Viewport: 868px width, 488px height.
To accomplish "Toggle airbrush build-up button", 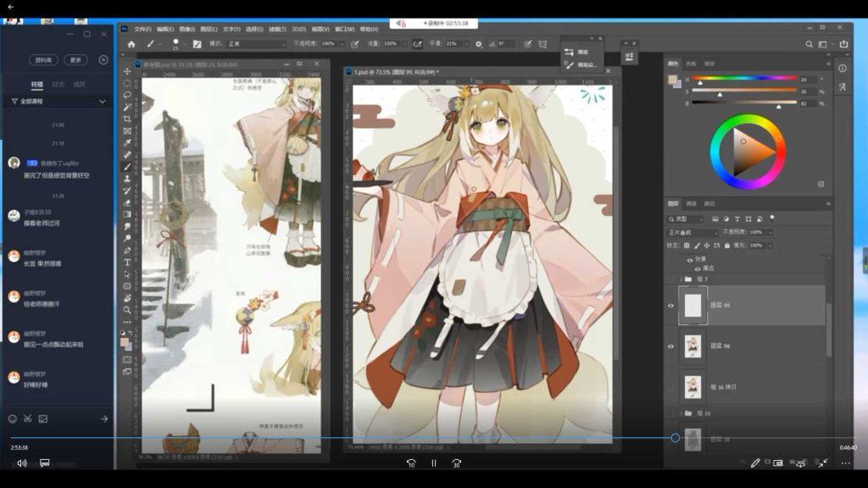I will tap(417, 44).
